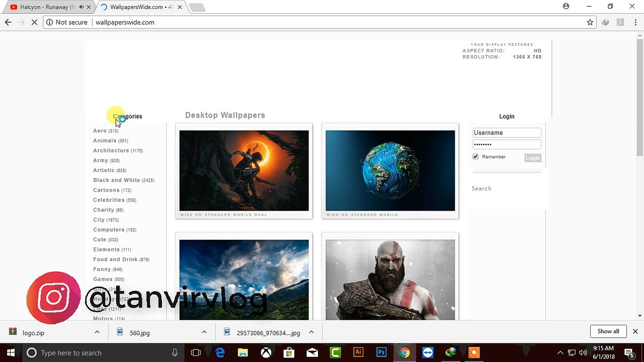Open the Action Center notifications

pos(629,352)
